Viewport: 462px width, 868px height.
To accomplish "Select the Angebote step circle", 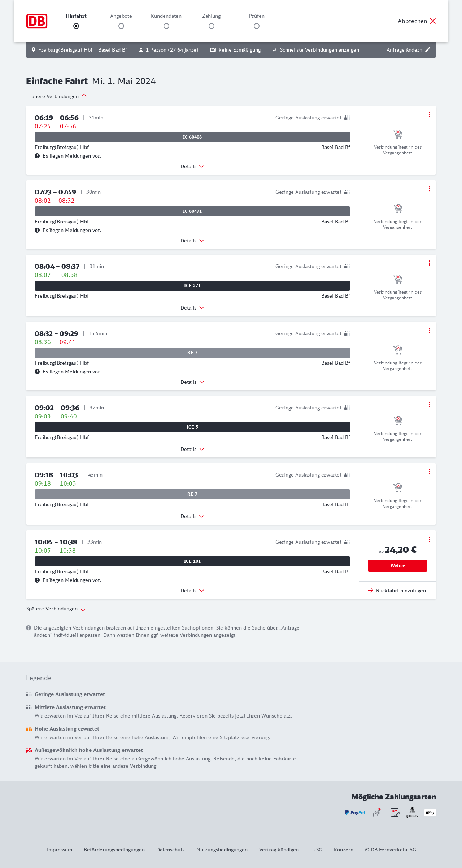I will pyautogui.click(x=121, y=26).
